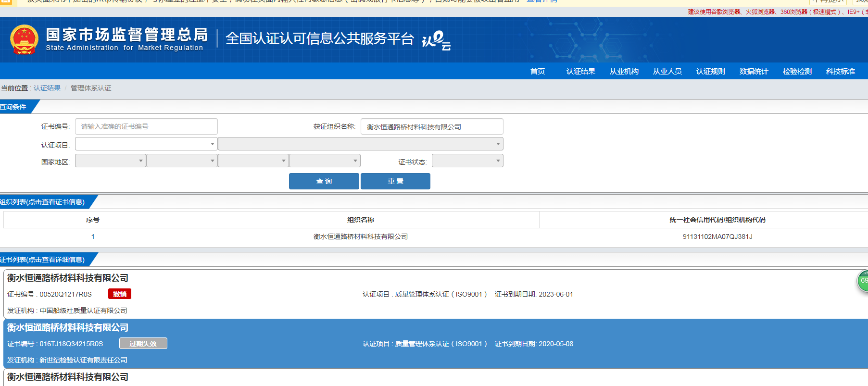Expand the first 国家地区 dropdown

click(110, 161)
